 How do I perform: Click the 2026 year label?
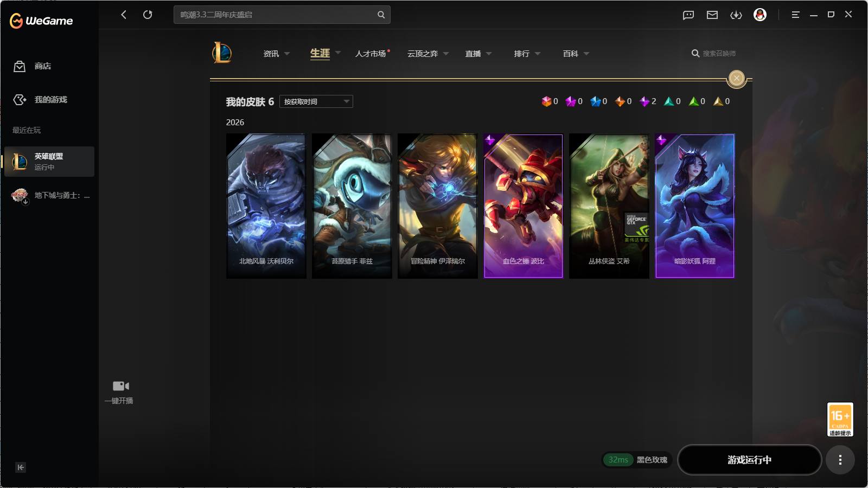pos(235,123)
